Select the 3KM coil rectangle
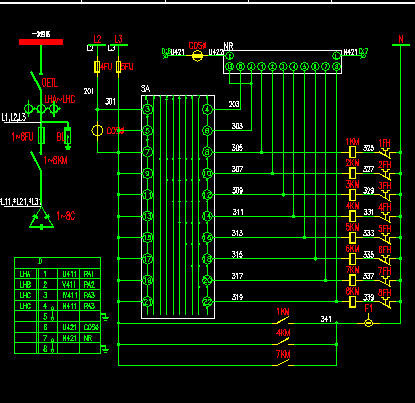This screenshot has width=415, height=403. pyautogui.click(x=352, y=195)
